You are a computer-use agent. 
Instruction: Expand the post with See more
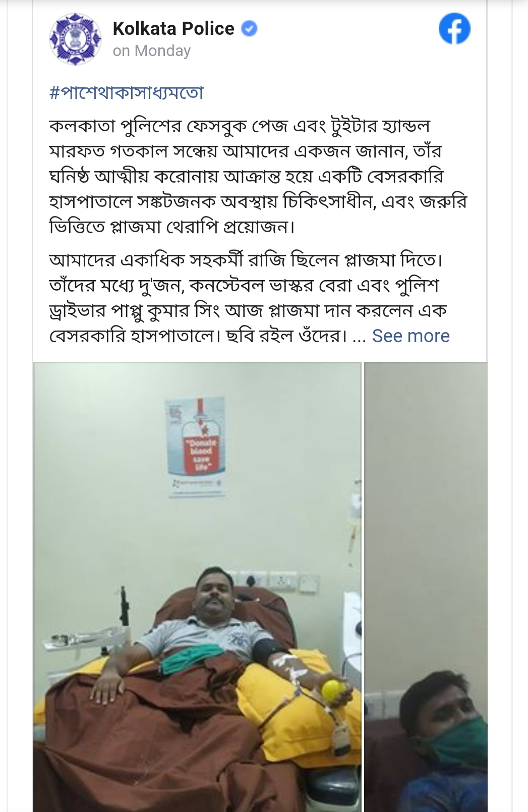(410, 336)
